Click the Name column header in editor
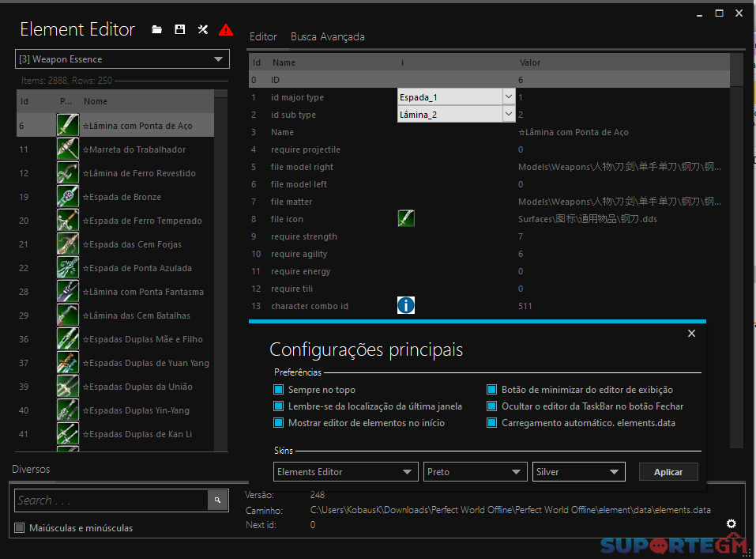 click(x=284, y=62)
